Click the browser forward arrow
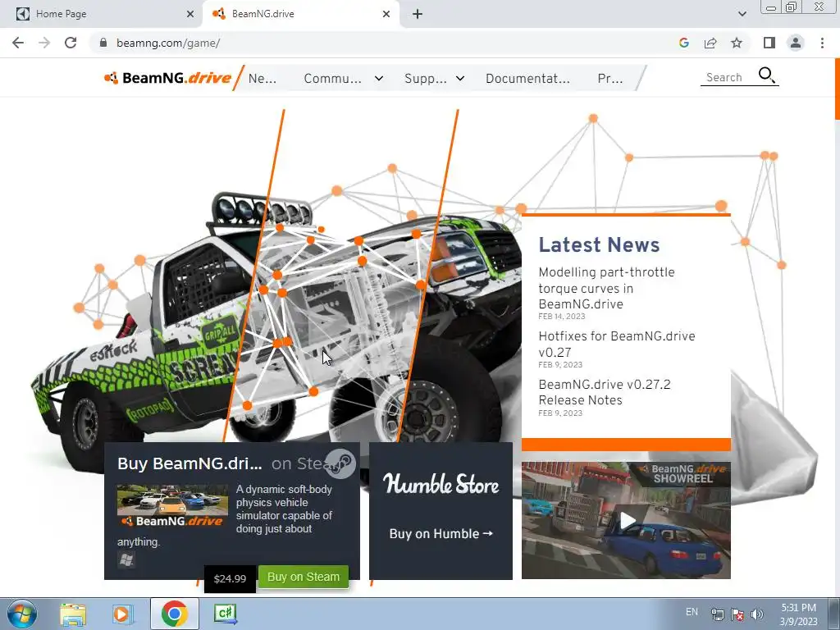The height and width of the screenshot is (630, 840). [x=44, y=43]
